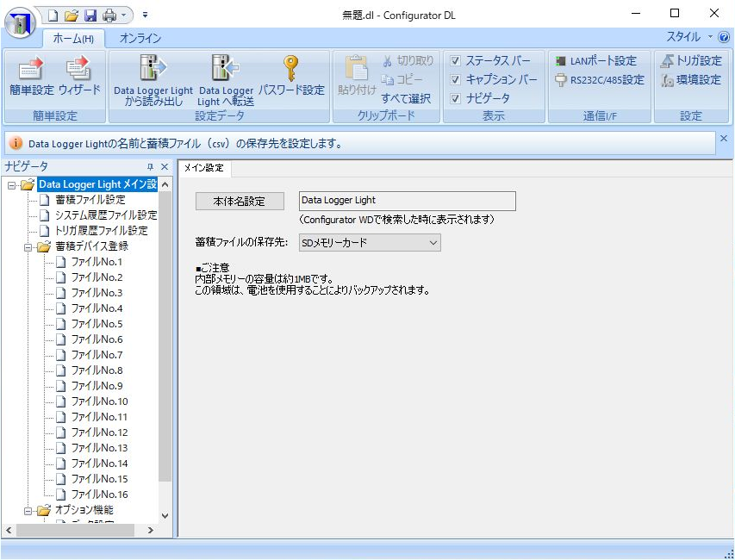The image size is (735, 560).
Task: Select ファイルNo.3 in navigator
Action: click(97, 292)
